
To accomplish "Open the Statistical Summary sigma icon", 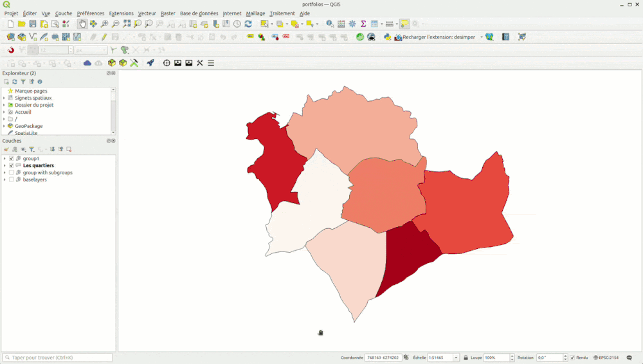I will click(363, 24).
